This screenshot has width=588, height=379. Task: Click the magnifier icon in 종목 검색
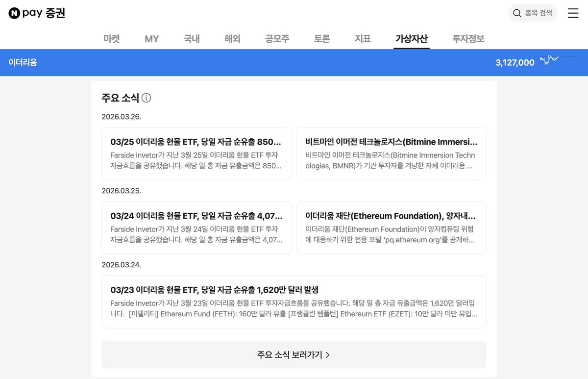click(517, 13)
